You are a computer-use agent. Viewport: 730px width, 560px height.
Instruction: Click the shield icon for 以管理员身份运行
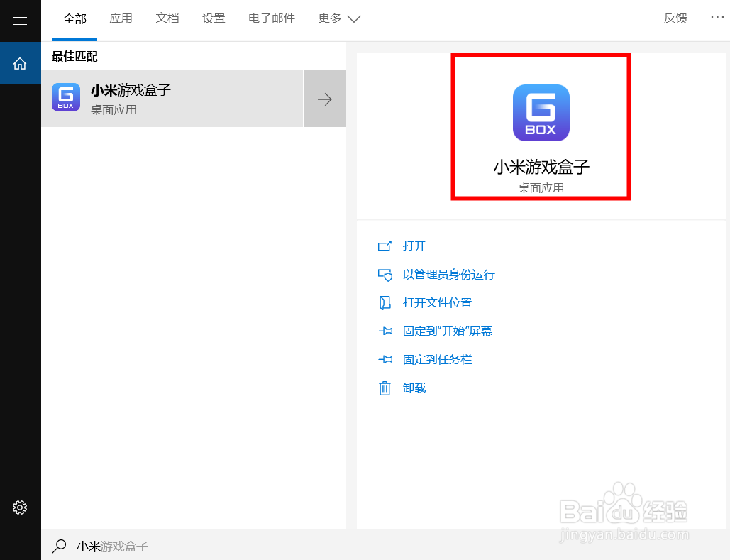coord(385,275)
